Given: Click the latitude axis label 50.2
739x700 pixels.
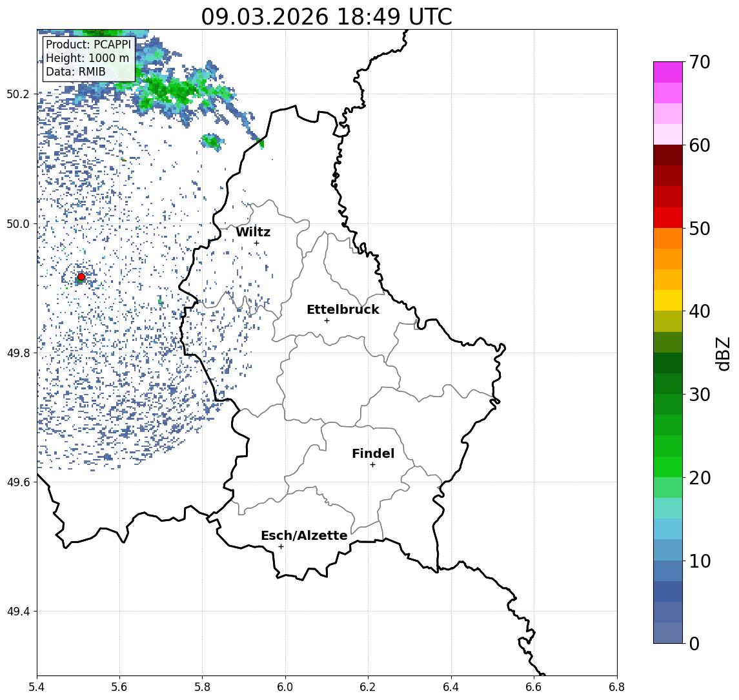Looking at the screenshot, I should coord(17,94).
